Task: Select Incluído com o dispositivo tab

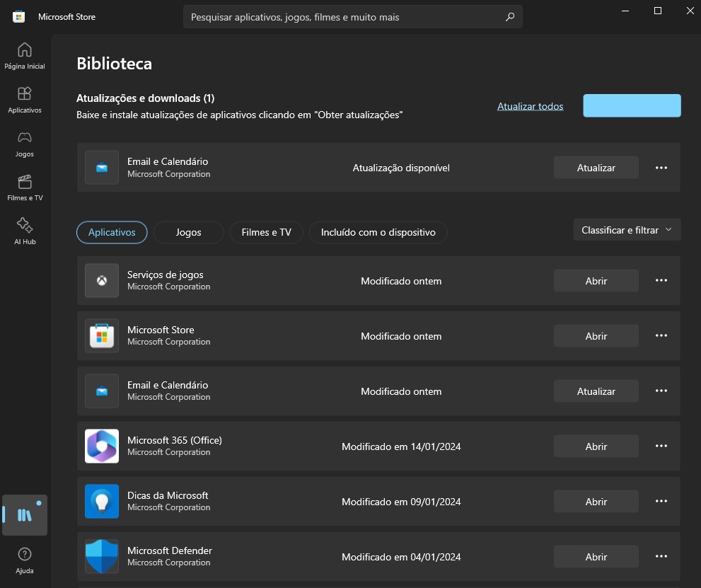Action: 378,233
